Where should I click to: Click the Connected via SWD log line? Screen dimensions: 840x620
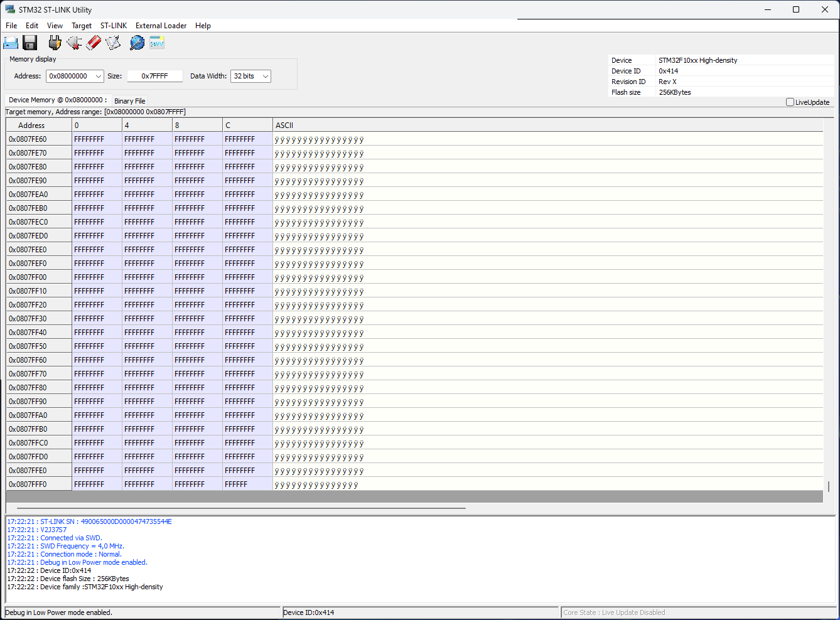click(x=55, y=538)
